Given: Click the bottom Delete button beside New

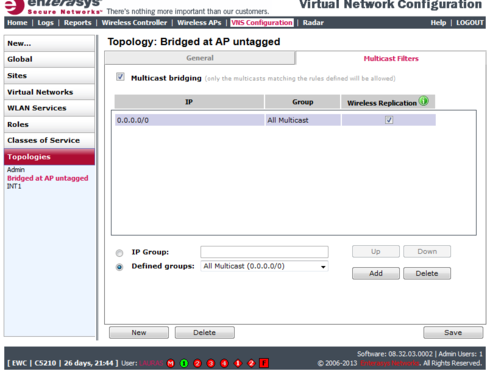Looking at the screenshot, I should [x=205, y=333].
